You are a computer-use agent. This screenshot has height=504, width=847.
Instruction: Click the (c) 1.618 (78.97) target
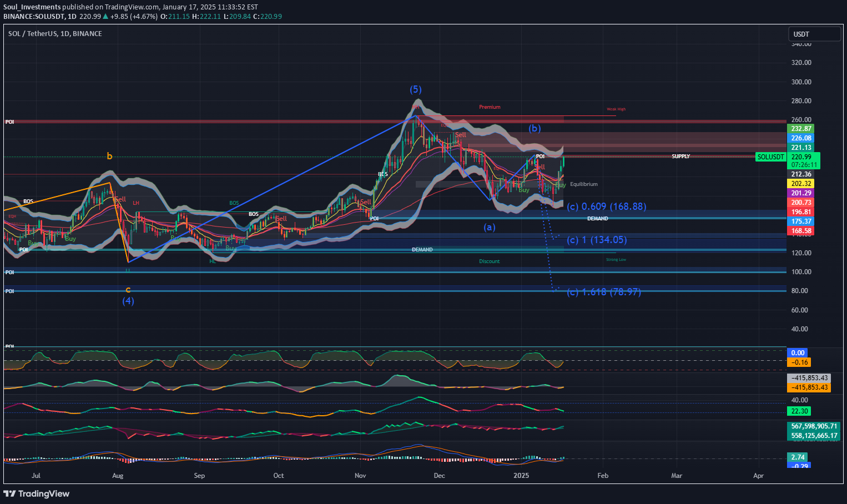pyautogui.click(x=604, y=292)
